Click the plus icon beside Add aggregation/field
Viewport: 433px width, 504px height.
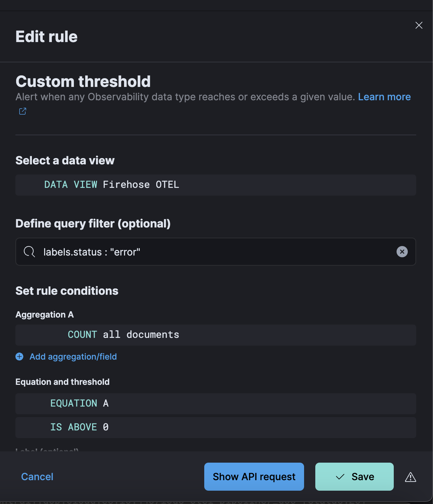[x=20, y=357]
